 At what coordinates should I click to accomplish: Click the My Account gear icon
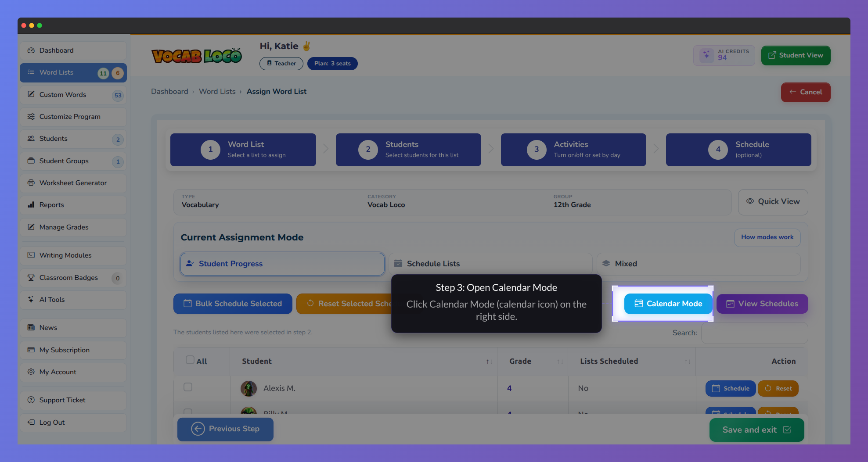point(31,372)
